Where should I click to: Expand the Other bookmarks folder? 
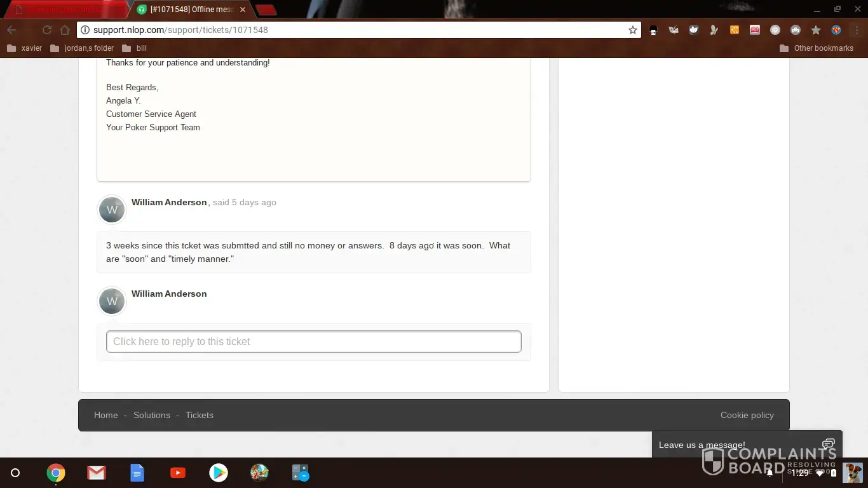pyautogui.click(x=817, y=48)
